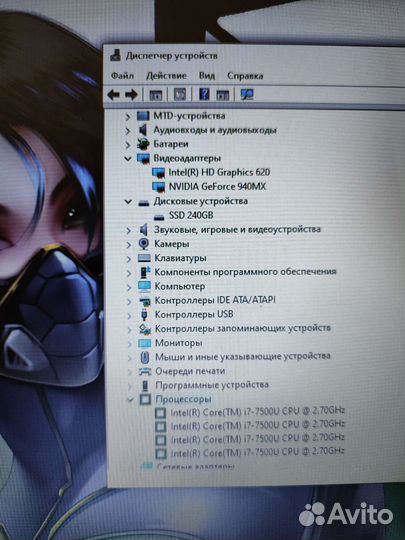
Task: Open the Действие menu
Action: 166,75
